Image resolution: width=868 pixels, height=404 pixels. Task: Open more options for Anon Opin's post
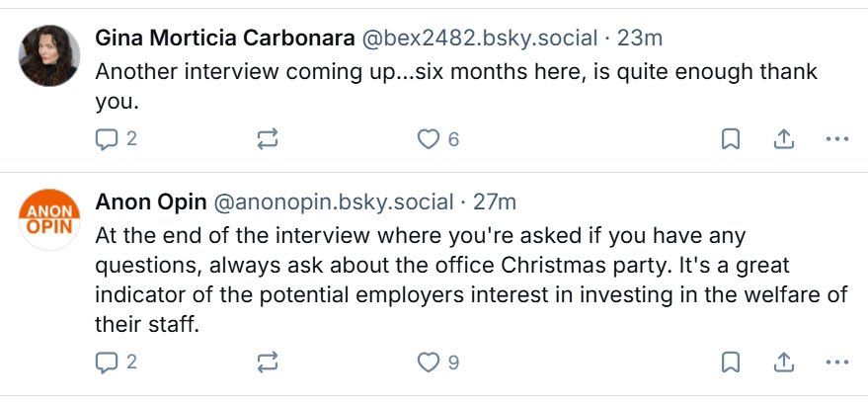click(x=836, y=363)
